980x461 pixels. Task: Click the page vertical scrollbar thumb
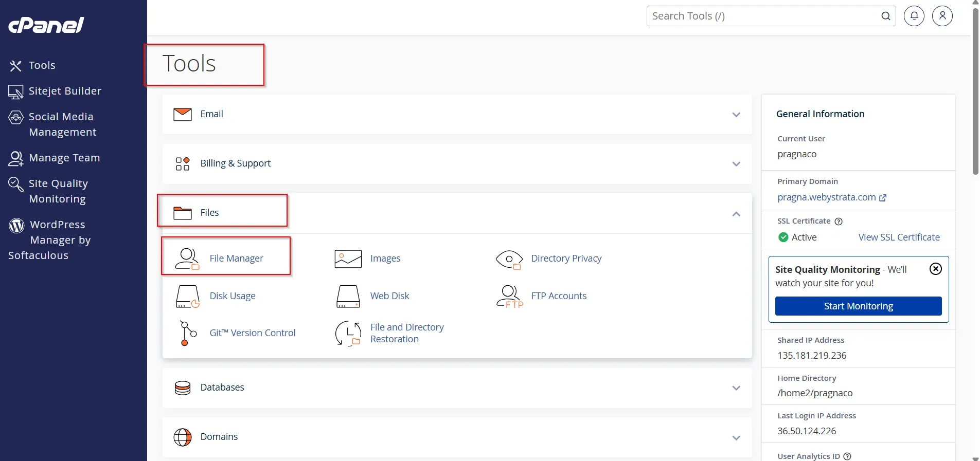point(975,91)
